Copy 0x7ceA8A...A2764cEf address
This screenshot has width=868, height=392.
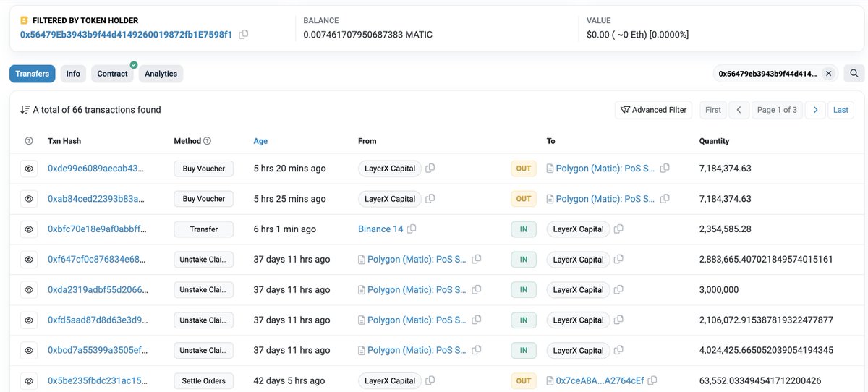[x=652, y=381]
